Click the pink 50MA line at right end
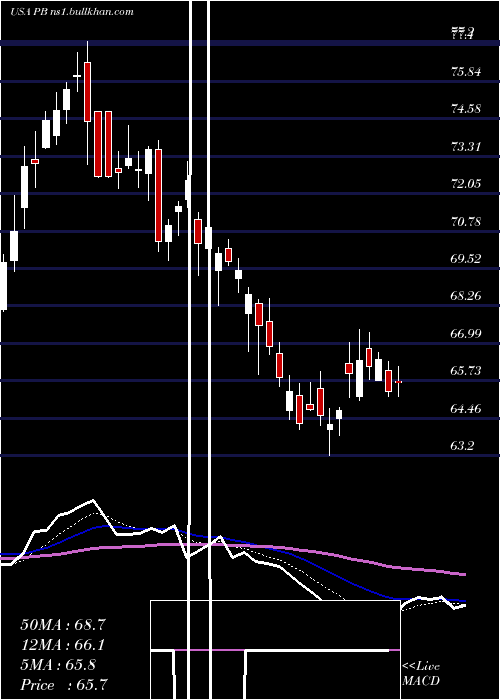This screenshot has width=500, height=700. 460,574
